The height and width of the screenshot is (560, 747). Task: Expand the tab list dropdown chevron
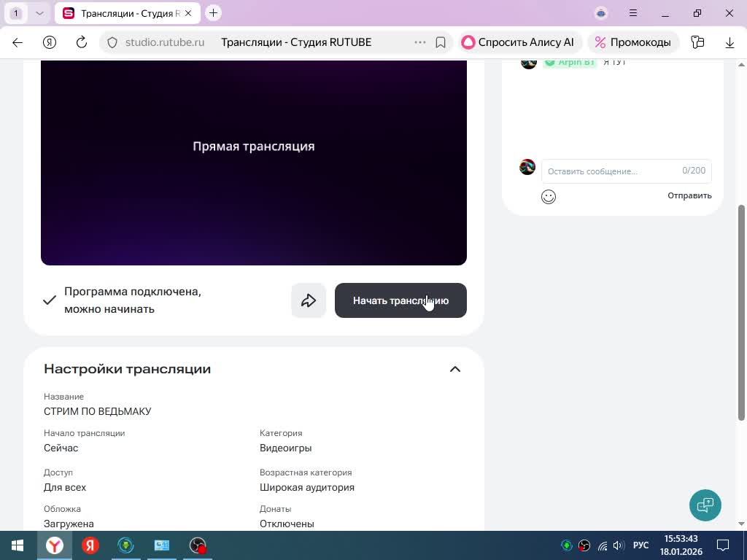point(39,13)
